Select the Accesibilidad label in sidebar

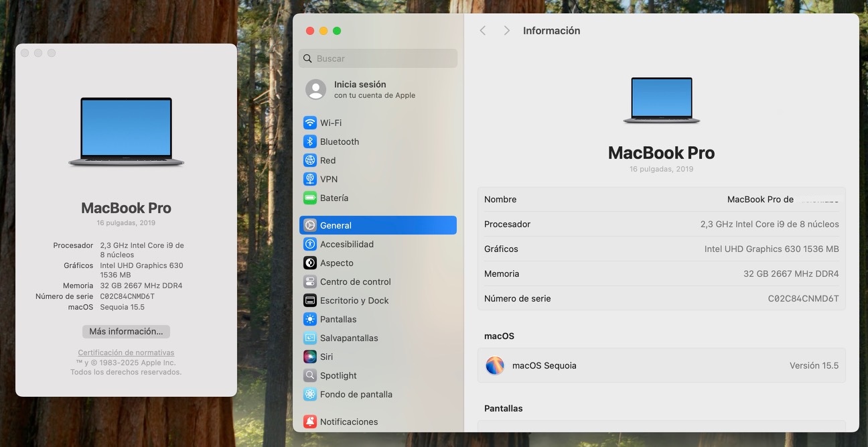coord(347,244)
